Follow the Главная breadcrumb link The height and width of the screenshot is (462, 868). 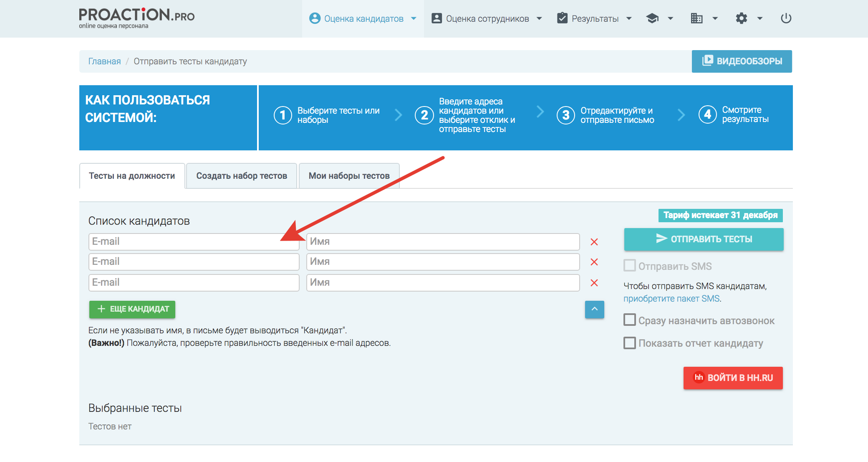pyautogui.click(x=104, y=61)
